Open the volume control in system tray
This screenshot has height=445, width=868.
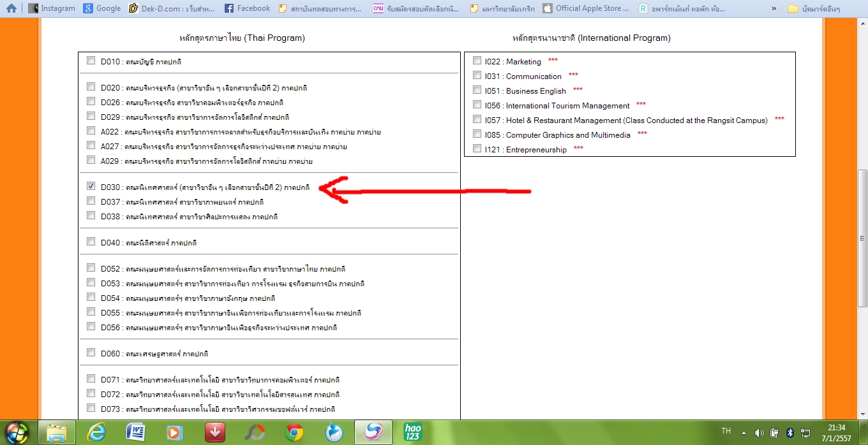[x=759, y=432]
